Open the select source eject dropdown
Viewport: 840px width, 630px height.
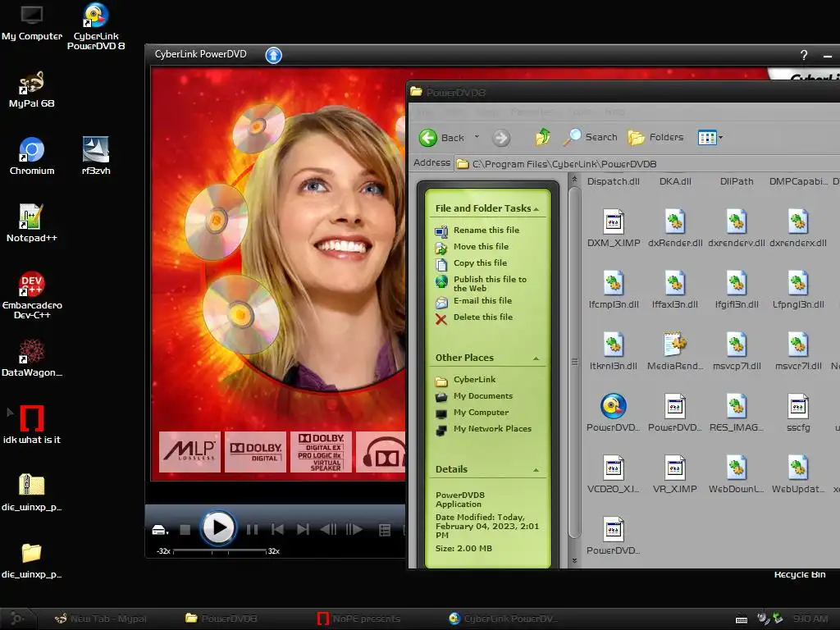[160, 531]
